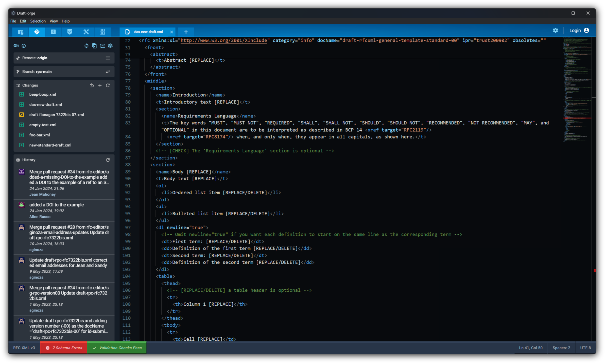The height and width of the screenshot is (364, 606).
Task: Click the Login account icon
Action: point(586,30)
